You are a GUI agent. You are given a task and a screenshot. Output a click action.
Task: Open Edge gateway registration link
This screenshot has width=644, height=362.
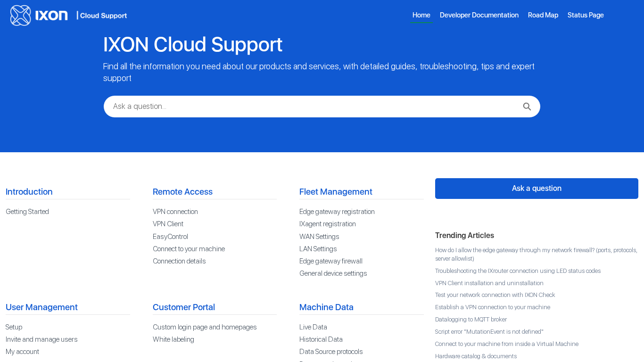(337, 212)
